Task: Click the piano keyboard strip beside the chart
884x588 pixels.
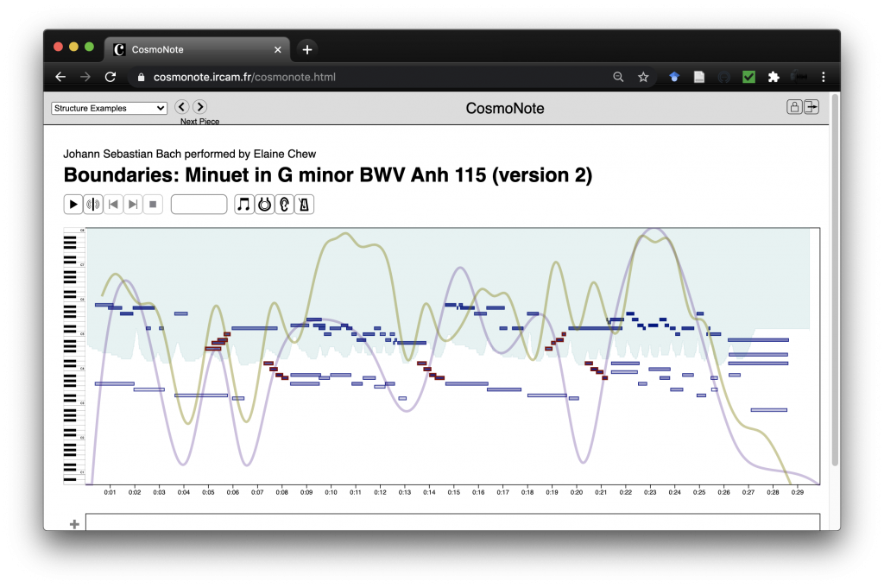Action: pyautogui.click(x=74, y=356)
